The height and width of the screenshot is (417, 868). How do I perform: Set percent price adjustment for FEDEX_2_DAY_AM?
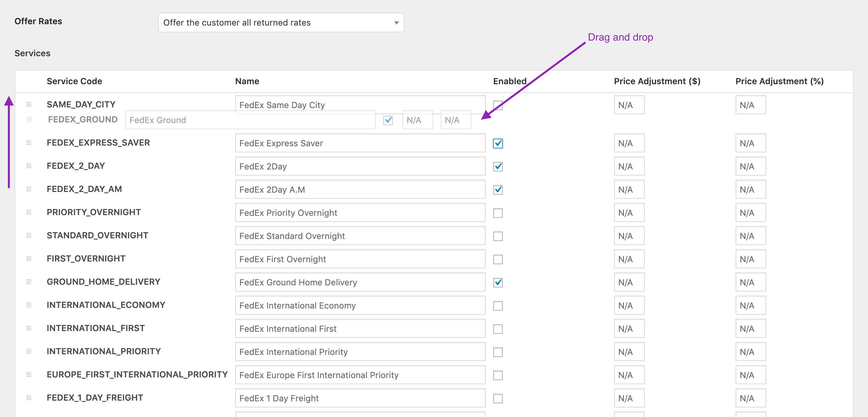751,189
